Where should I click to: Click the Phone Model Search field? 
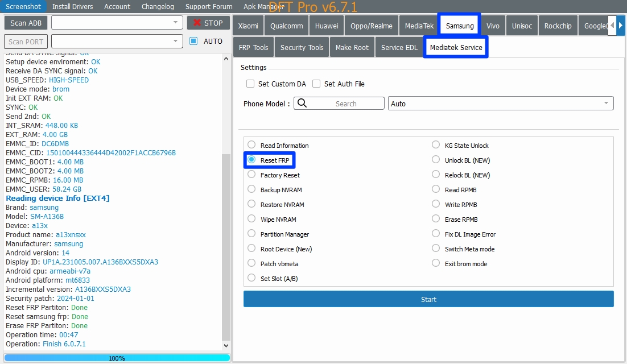(x=339, y=104)
